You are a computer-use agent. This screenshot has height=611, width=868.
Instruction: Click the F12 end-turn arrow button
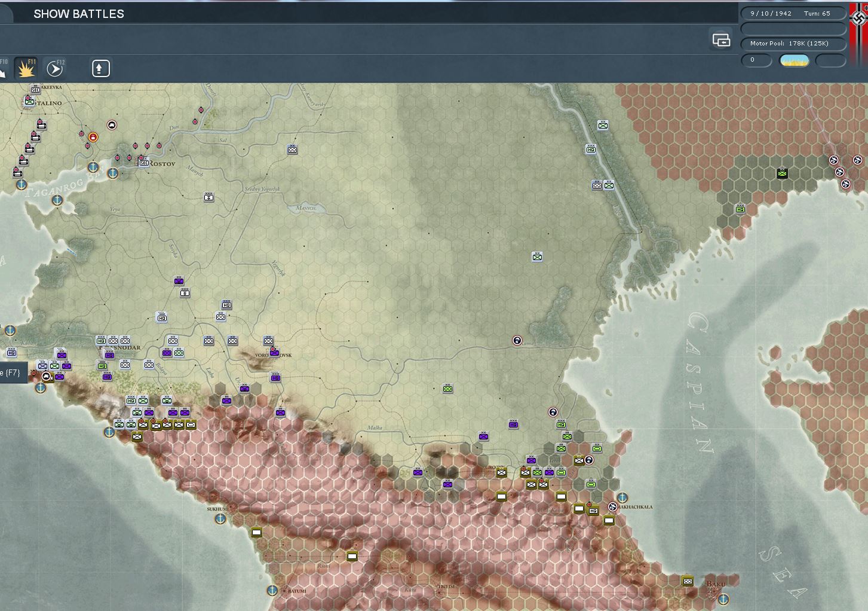[55, 68]
